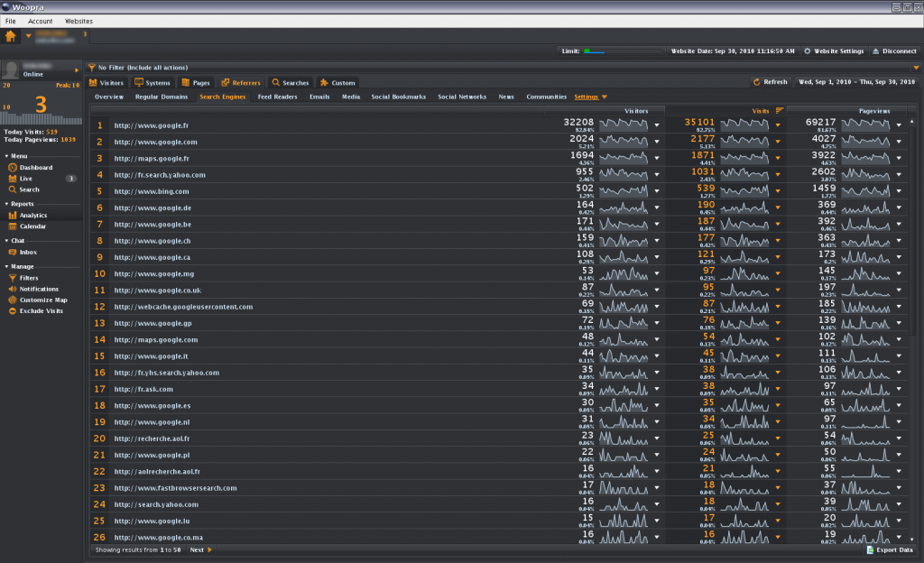Sort by Pageviews column header
The width and height of the screenshot is (924, 563).
(x=873, y=111)
